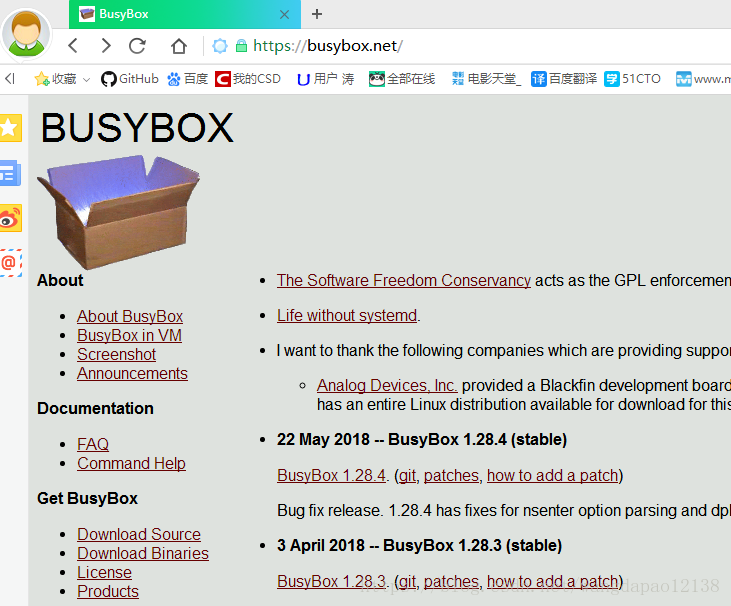The height and width of the screenshot is (606, 731).
Task: Open the Analog Devices, Inc. link
Action: tap(387, 386)
